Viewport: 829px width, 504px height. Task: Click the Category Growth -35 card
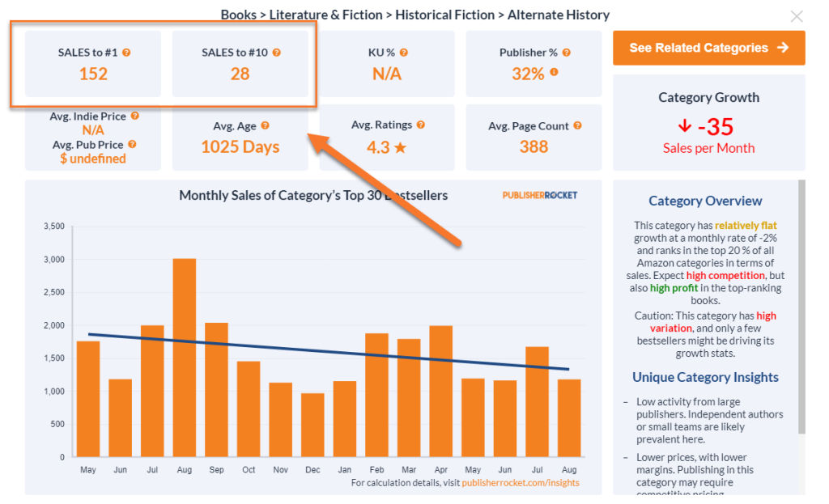tap(708, 123)
